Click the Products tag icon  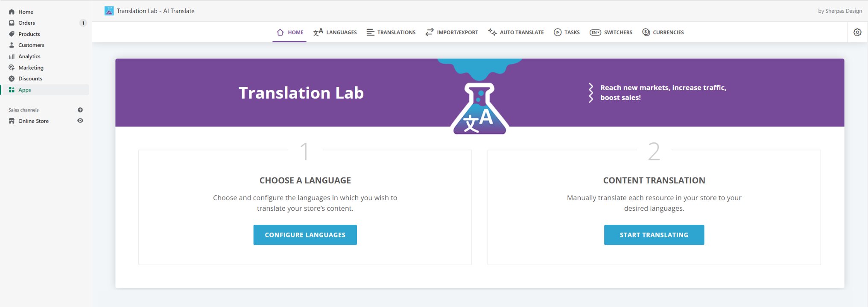12,34
